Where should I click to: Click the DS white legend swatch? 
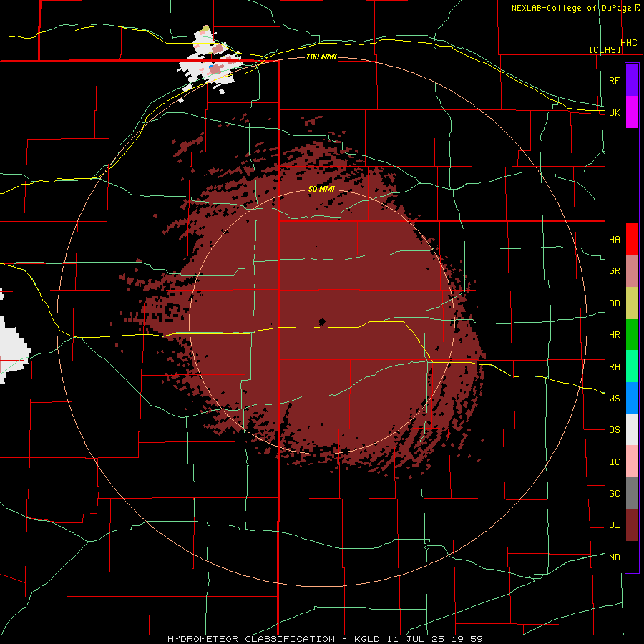tap(632, 429)
